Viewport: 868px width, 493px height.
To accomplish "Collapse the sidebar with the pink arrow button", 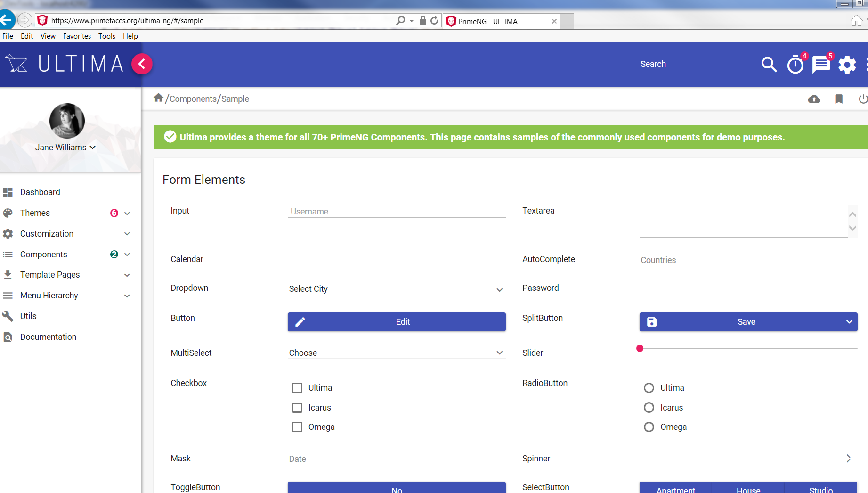I will 142,64.
